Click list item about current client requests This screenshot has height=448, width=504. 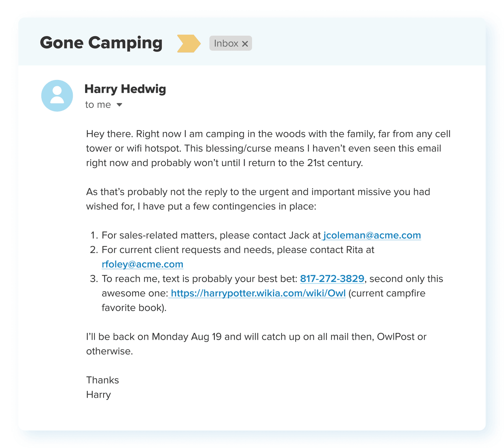coord(237,250)
